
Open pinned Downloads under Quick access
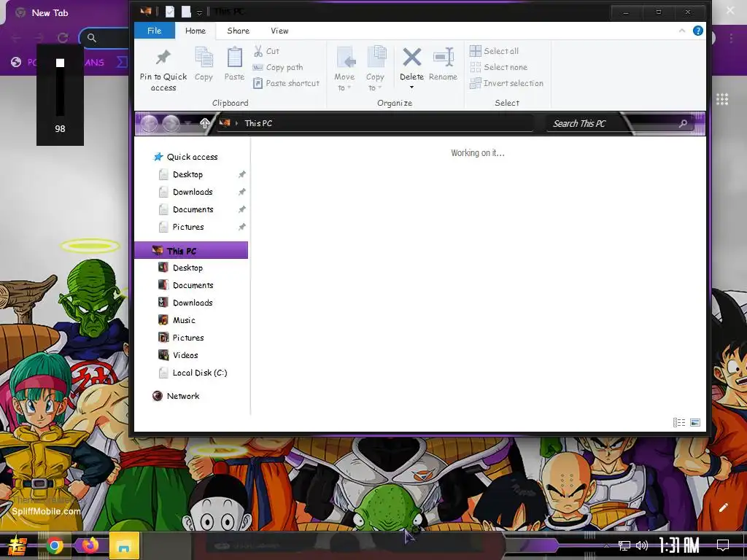[191, 192]
